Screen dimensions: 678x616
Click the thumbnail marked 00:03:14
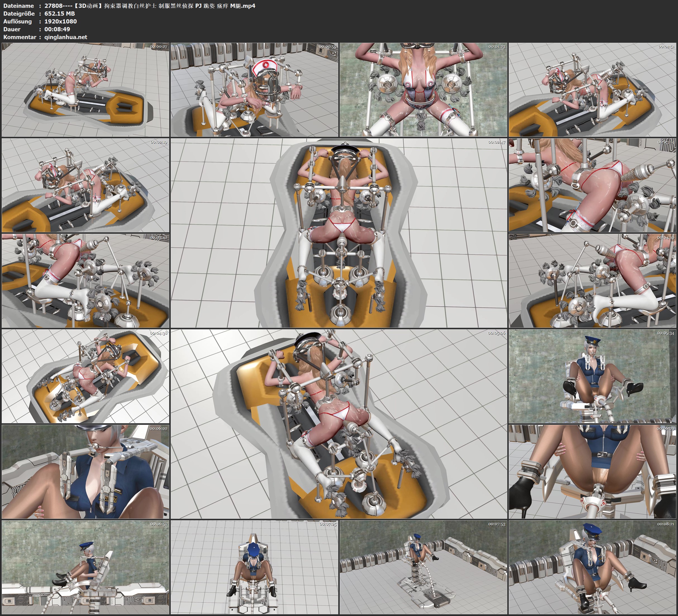(x=592, y=185)
